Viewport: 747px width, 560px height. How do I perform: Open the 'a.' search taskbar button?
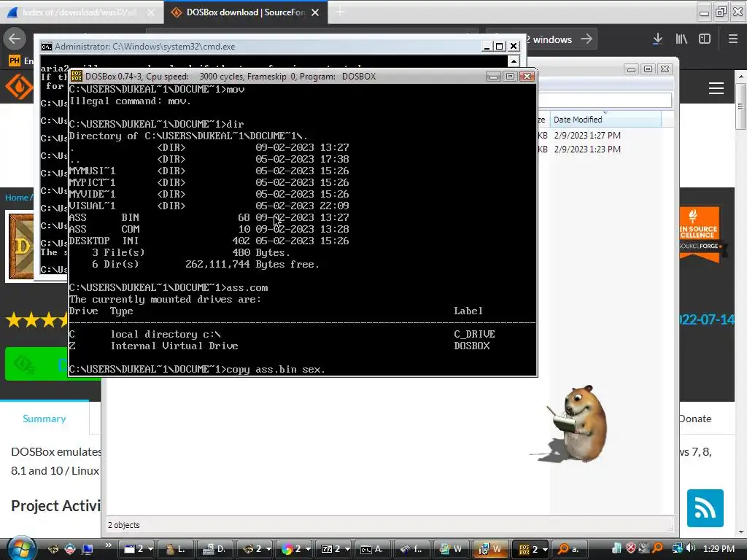(570, 549)
